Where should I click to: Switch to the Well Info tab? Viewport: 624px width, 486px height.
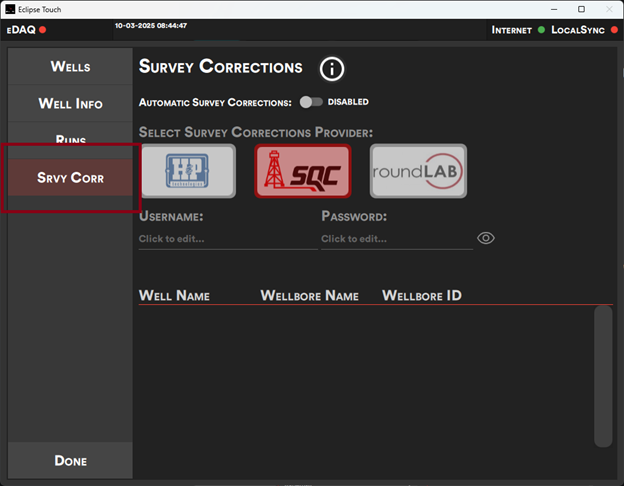pos(70,104)
